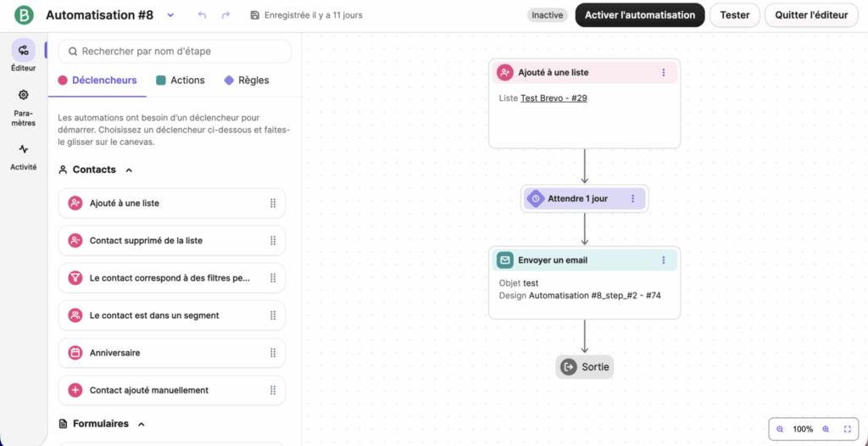This screenshot has height=446, width=868.
Task: Click the redo arrow icon
Action: [x=225, y=15]
